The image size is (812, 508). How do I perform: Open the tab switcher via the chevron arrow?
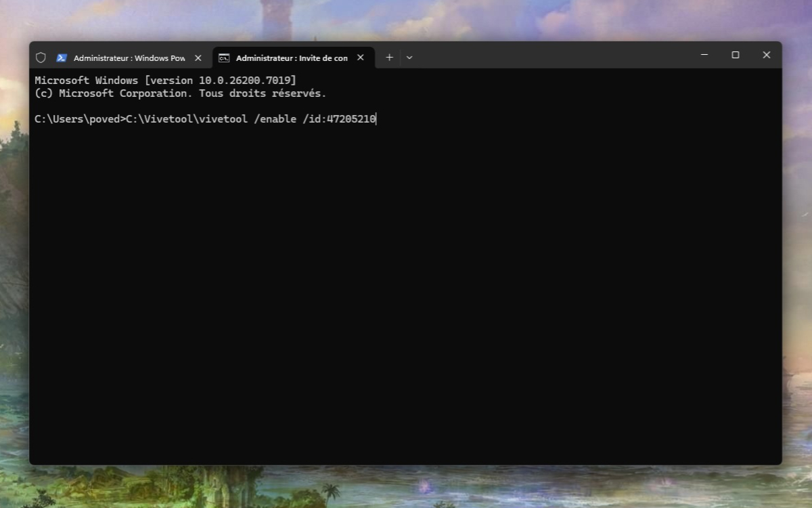click(409, 58)
